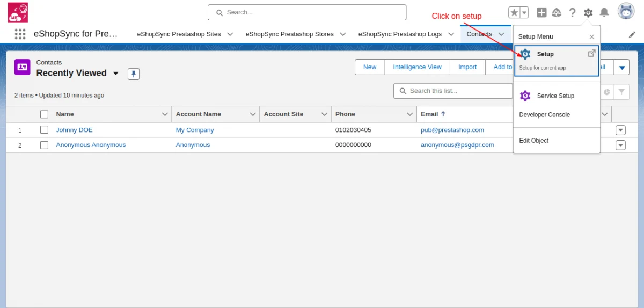Expand the Prestashop Stores tab chevron
Image resolution: width=644 pixels, height=308 pixels.
coord(343,34)
